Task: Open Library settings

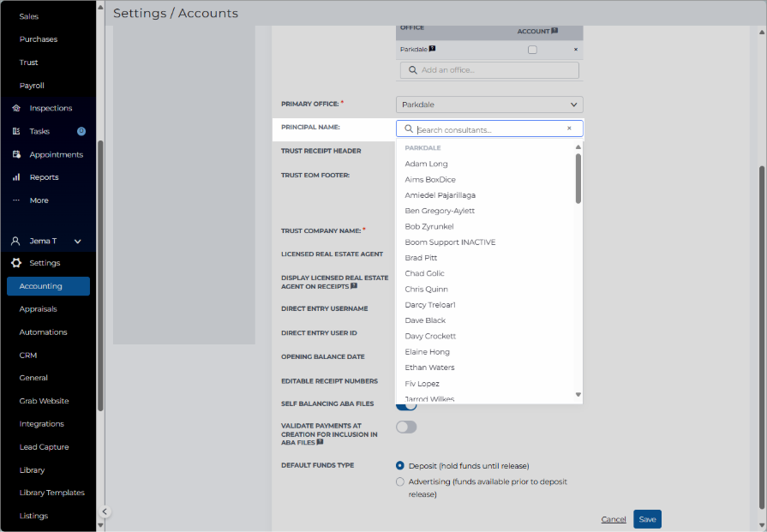Action: point(32,470)
